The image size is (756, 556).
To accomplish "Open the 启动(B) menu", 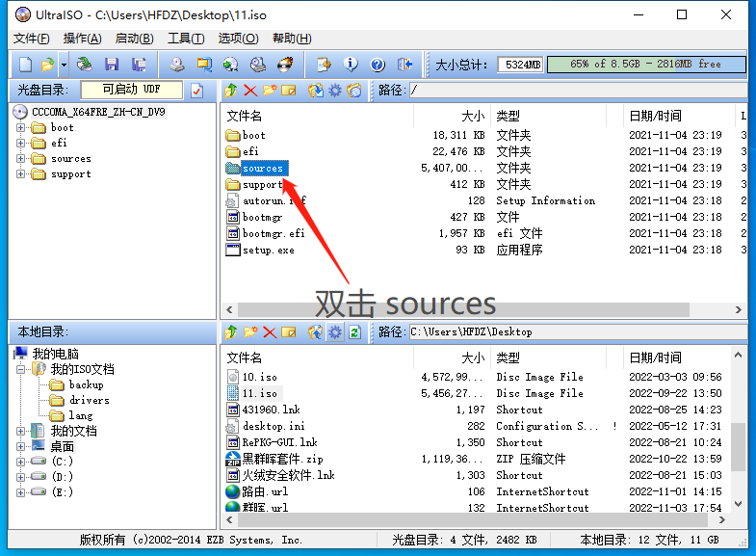I will point(135,39).
